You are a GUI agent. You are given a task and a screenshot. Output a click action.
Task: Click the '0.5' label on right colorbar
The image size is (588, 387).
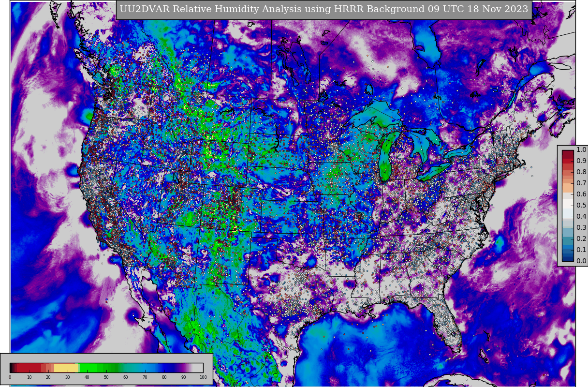pos(581,205)
